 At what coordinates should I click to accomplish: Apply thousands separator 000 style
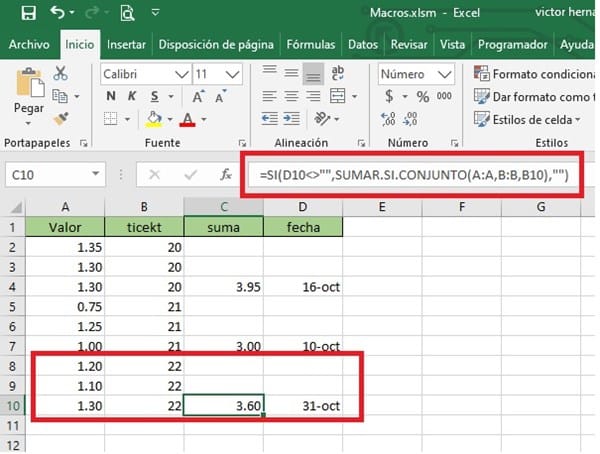pyautogui.click(x=444, y=96)
